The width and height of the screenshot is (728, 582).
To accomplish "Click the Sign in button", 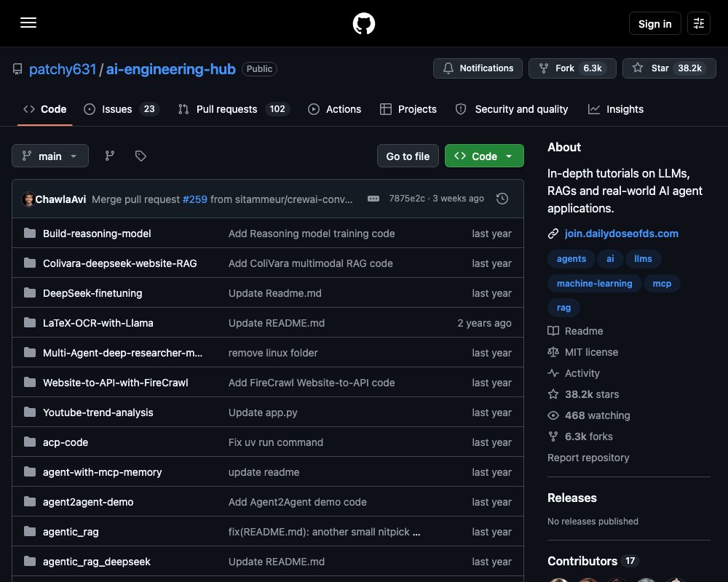I will click(x=654, y=23).
